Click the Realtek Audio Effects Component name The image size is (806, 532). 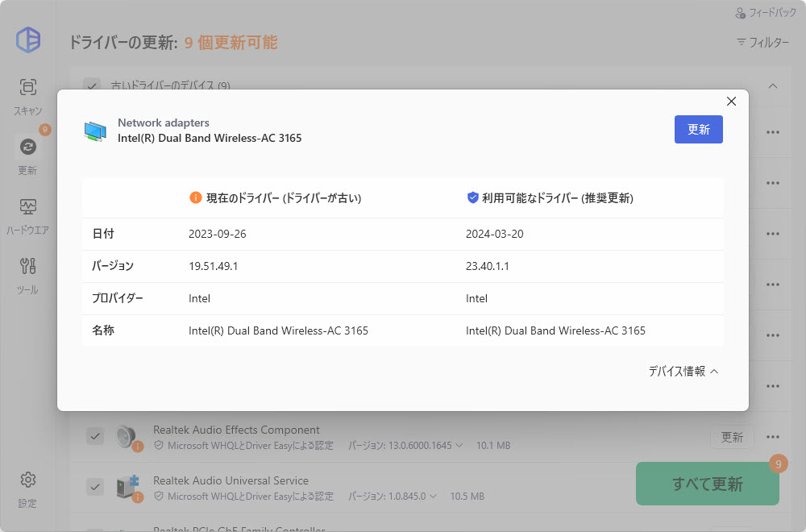click(x=236, y=430)
